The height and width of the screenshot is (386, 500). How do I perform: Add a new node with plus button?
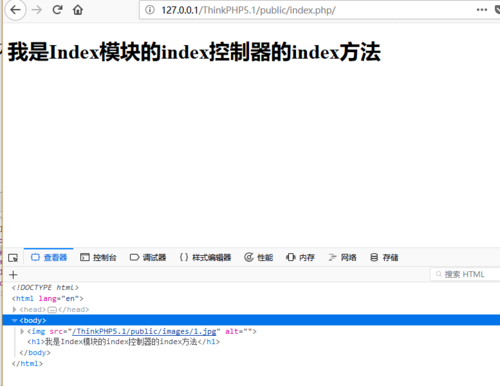[13, 275]
